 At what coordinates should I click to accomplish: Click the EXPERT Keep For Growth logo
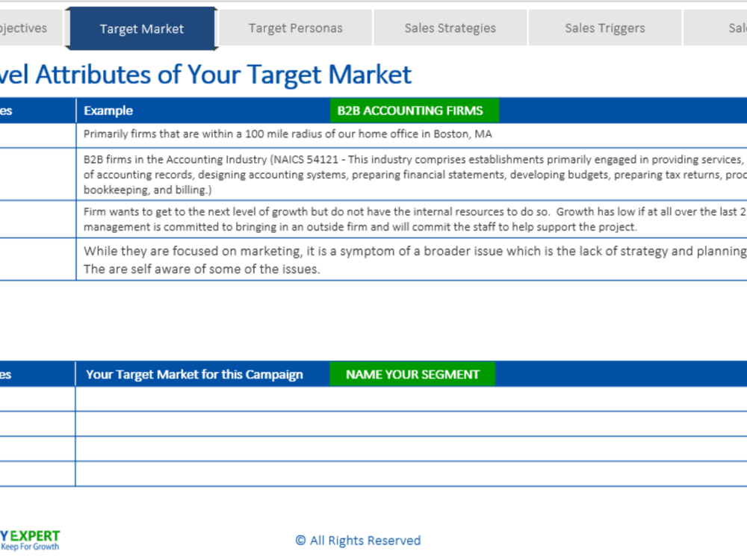pos(30,541)
